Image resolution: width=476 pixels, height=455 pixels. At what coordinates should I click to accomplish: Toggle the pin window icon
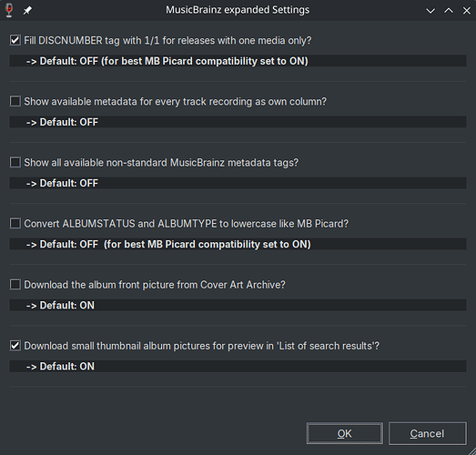tap(27, 10)
